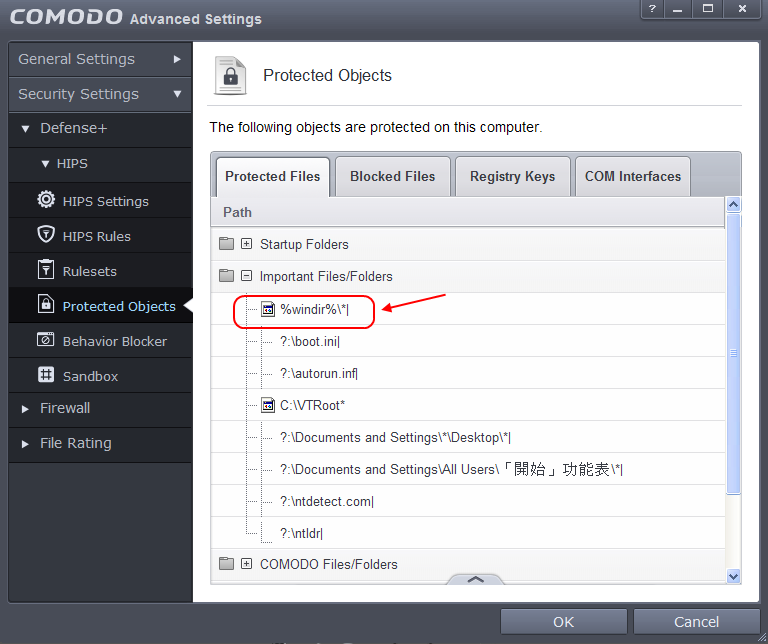Switch to the Blocked Files tab
Viewport: 768px width, 644px height.
pyautogui.click(x=392, y=176)
